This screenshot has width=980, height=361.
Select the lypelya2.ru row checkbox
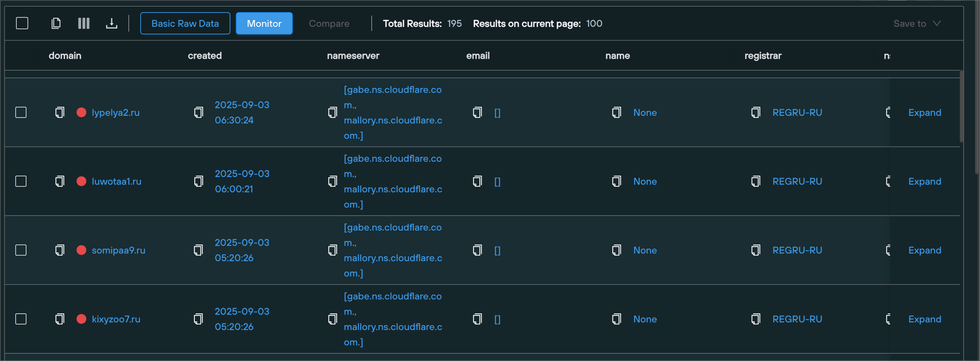coord(21,112)
